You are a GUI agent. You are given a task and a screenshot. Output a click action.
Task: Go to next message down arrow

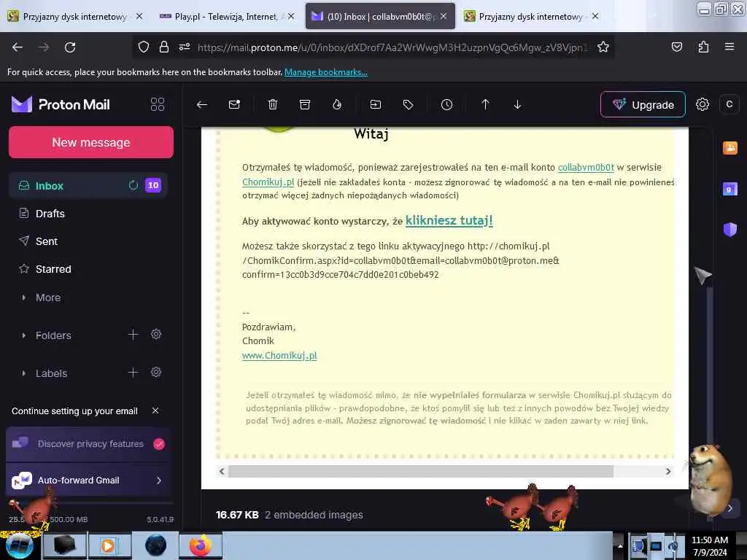click(x=517, y=105)
